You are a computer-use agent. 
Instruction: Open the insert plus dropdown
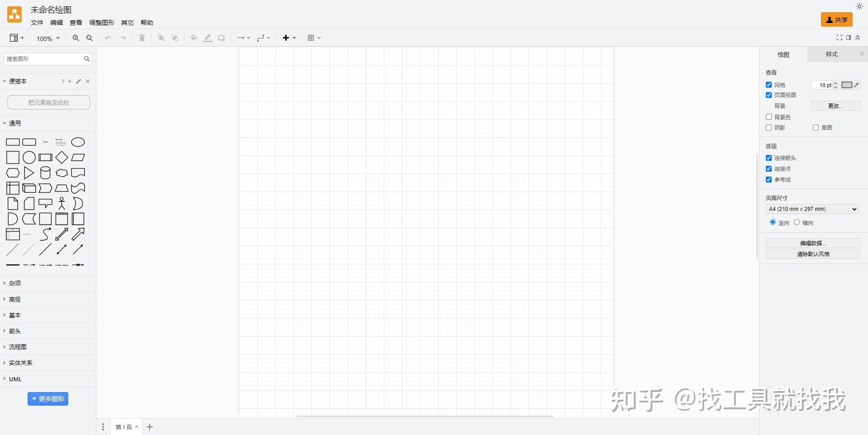click(289, 38)
